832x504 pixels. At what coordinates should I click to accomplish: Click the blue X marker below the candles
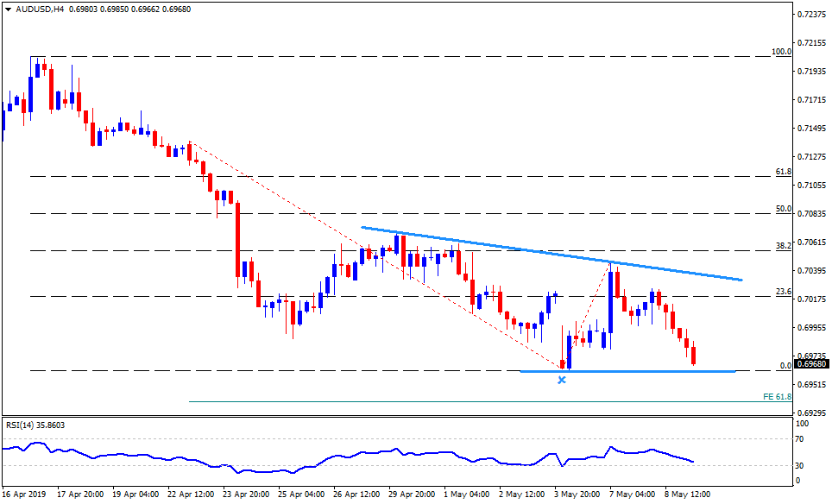click(562, 379)
